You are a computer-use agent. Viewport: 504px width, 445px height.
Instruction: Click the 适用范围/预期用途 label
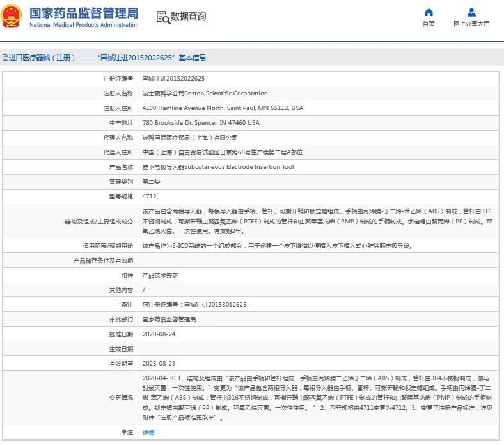point(107,246)
